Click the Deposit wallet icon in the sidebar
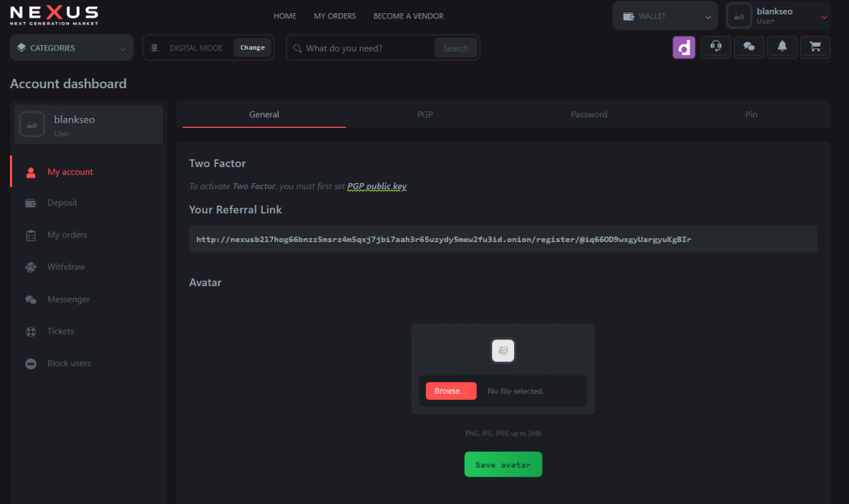Image resolution: width=849 pixels, height=504 pixels. (x=31, y=204)
